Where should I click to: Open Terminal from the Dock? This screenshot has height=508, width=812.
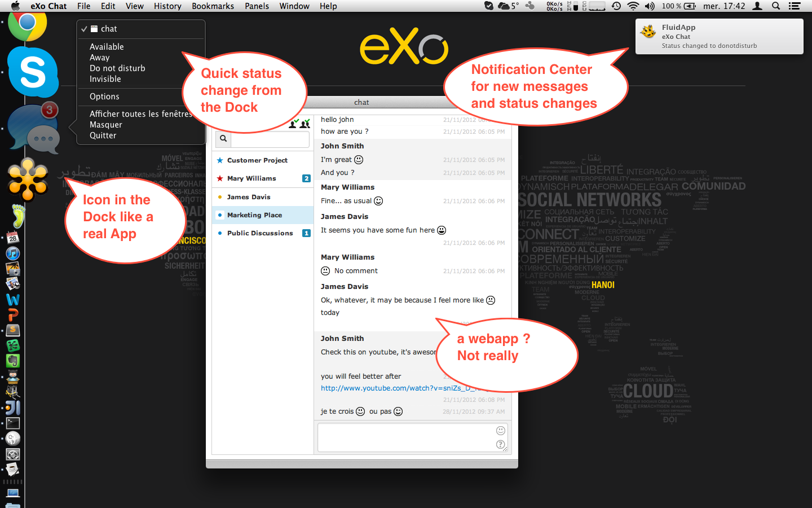point(13,423)
